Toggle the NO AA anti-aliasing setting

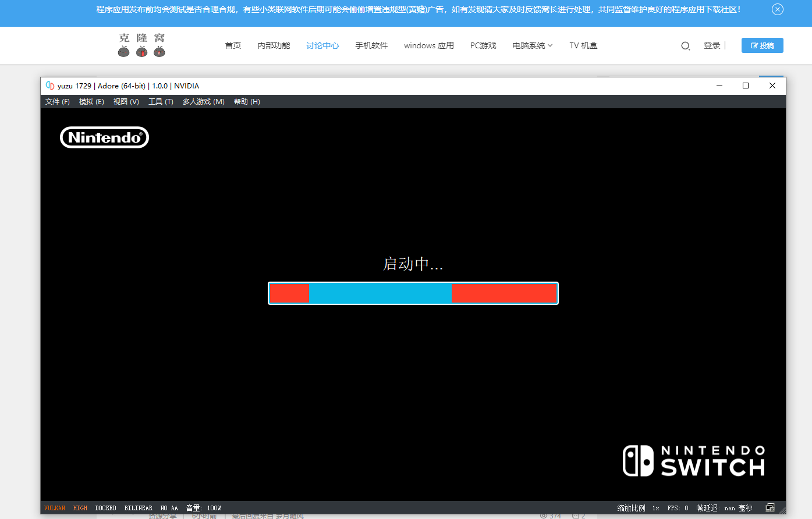(x=169, y=508)
